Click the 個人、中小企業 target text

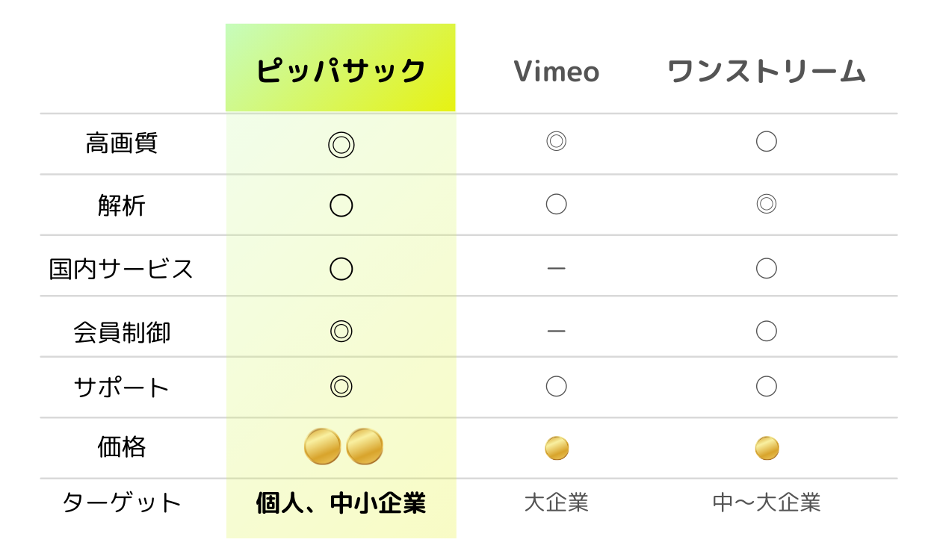coord(341,503)
